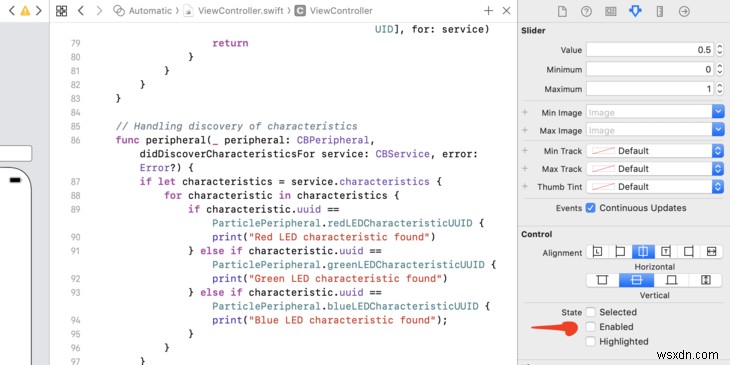Select the Attributes inspector
This screenshot has height=365, width=730.
635,11
